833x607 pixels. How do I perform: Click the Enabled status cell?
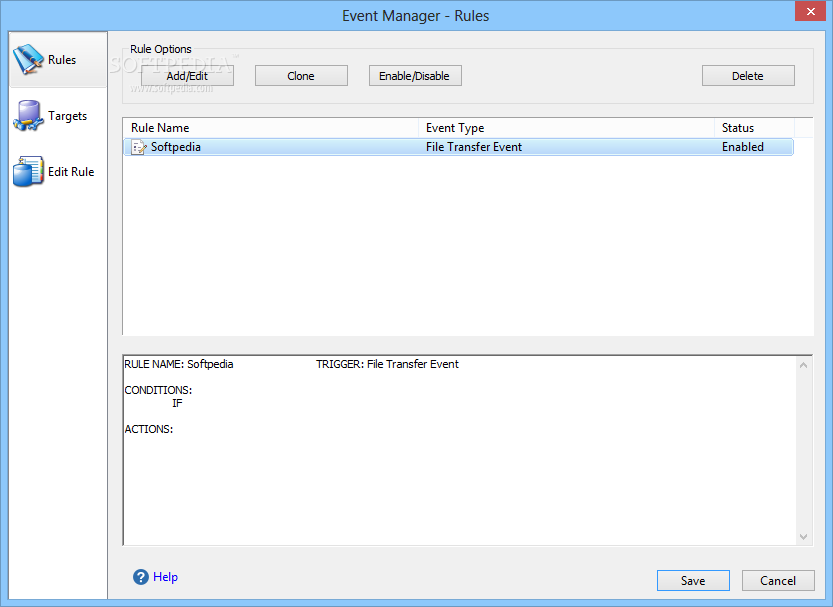(743, 147)
